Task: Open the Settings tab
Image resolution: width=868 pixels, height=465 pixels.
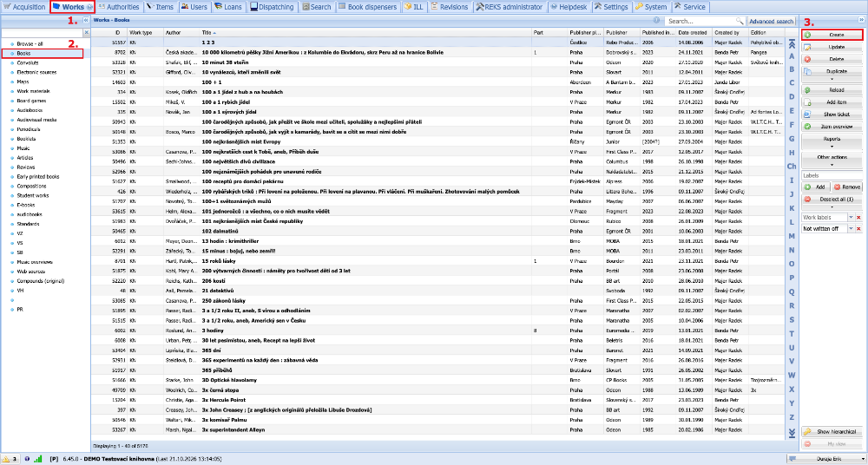Action: 612,7
